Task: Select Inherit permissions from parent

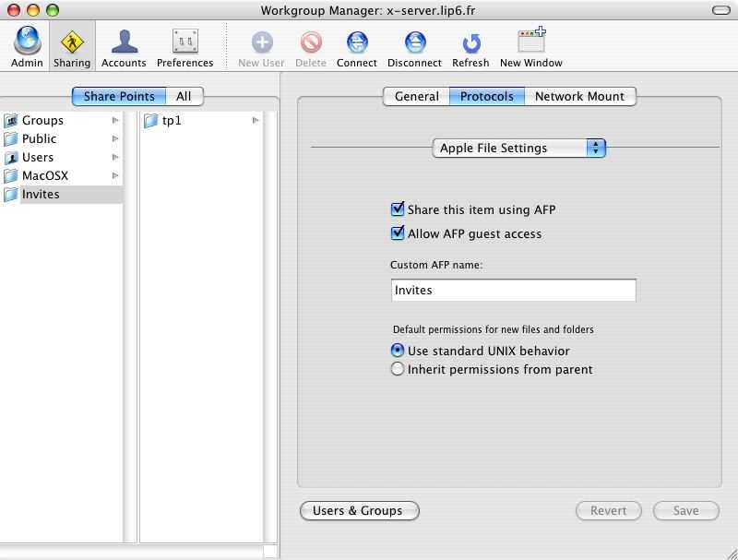Action: [398, 369]
